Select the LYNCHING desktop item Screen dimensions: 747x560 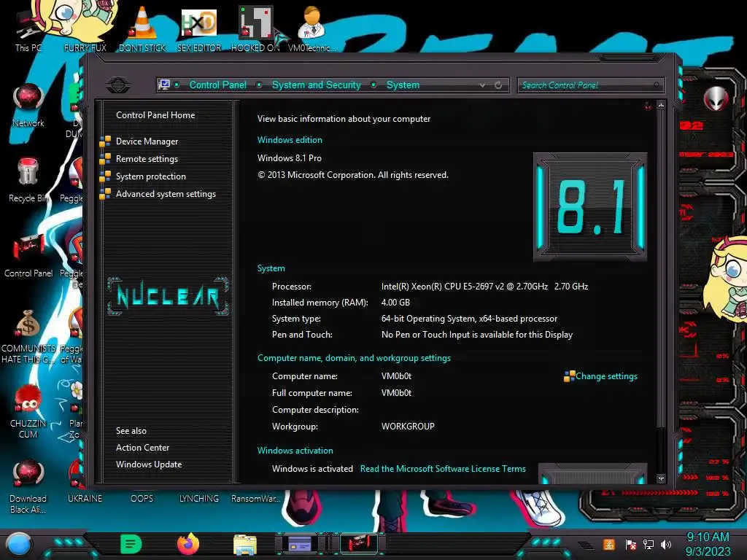[x=199, y=498]
